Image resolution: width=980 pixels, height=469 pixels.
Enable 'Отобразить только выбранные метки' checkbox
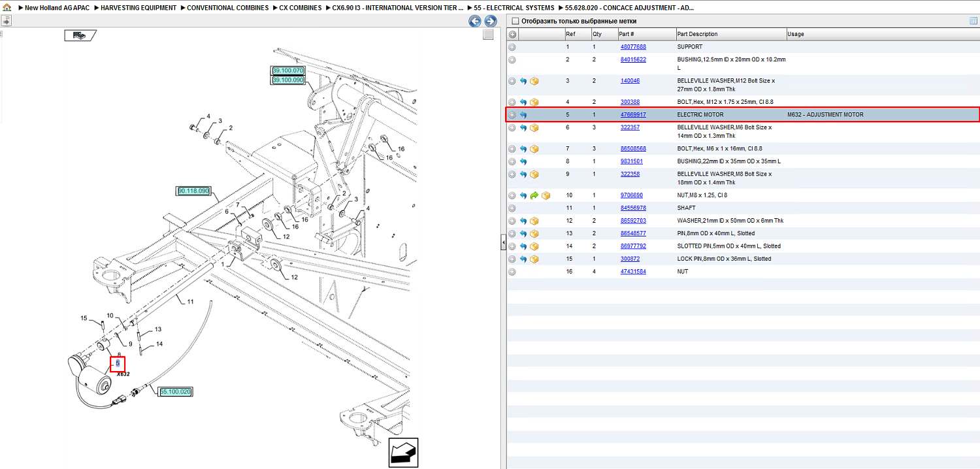(x=515, y=21)
